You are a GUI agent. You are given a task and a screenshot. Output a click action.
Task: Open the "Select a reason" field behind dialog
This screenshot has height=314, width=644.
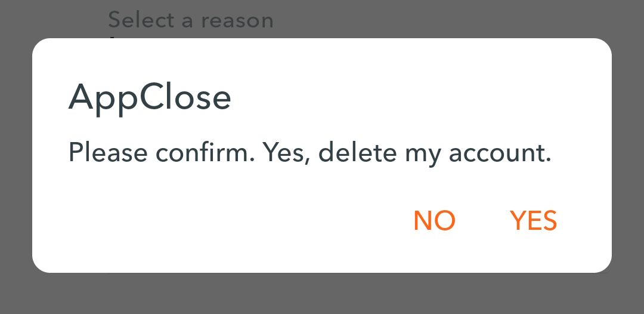point(191,20)
